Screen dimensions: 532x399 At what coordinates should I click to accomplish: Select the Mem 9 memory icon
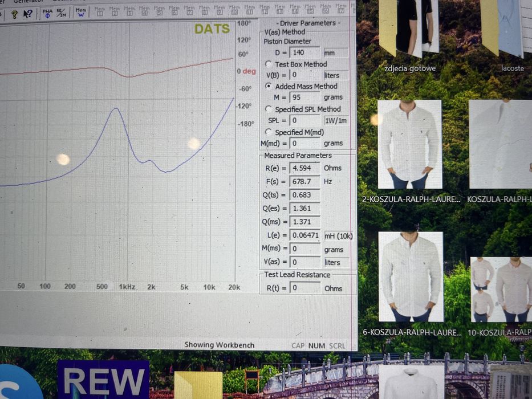[220, 10]
